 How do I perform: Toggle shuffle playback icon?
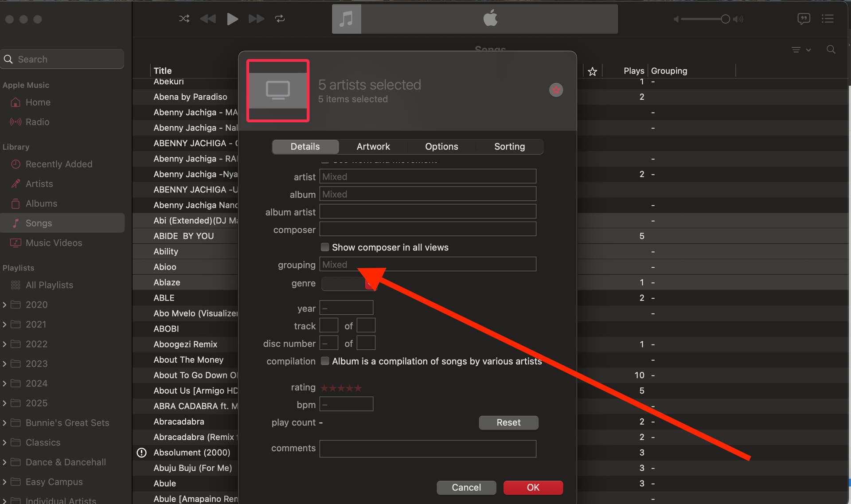(x=184, y=19)
